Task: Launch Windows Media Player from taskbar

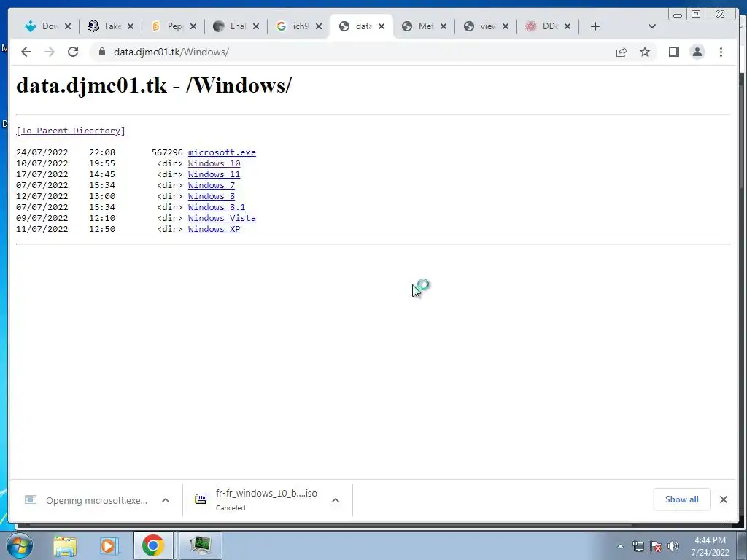Action: click(x=109, y=546)
